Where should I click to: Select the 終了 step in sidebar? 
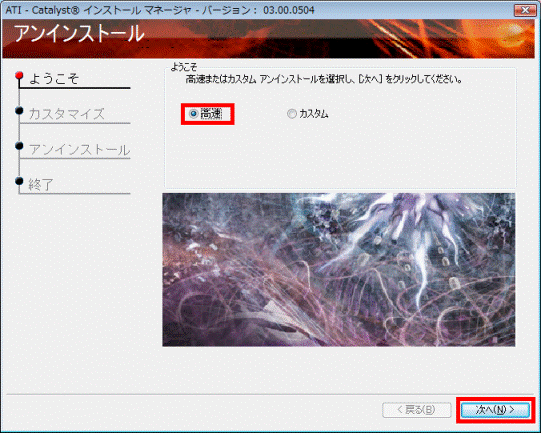41,185
